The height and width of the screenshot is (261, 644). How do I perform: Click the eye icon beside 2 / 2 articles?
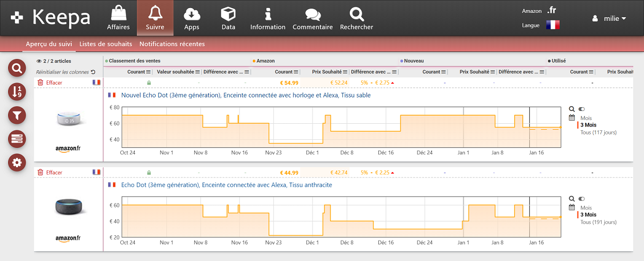[39, 61]
